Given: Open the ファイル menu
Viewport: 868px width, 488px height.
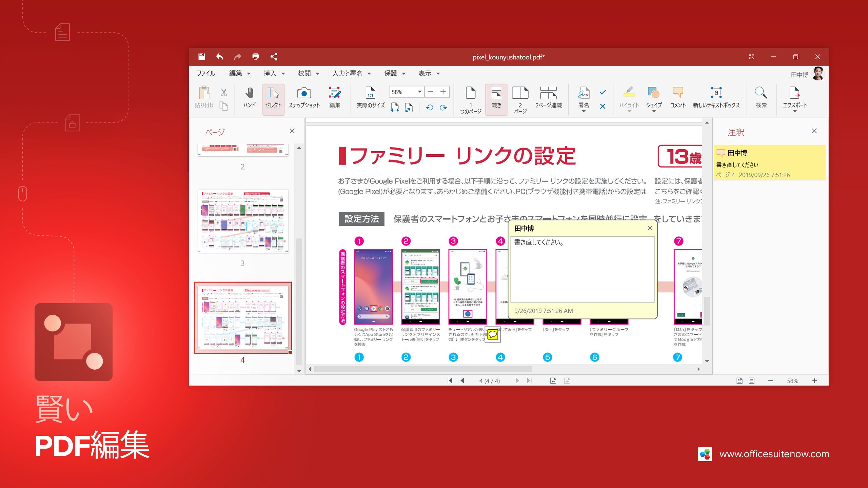Looking at the screenshot, I should click(206, 73).
